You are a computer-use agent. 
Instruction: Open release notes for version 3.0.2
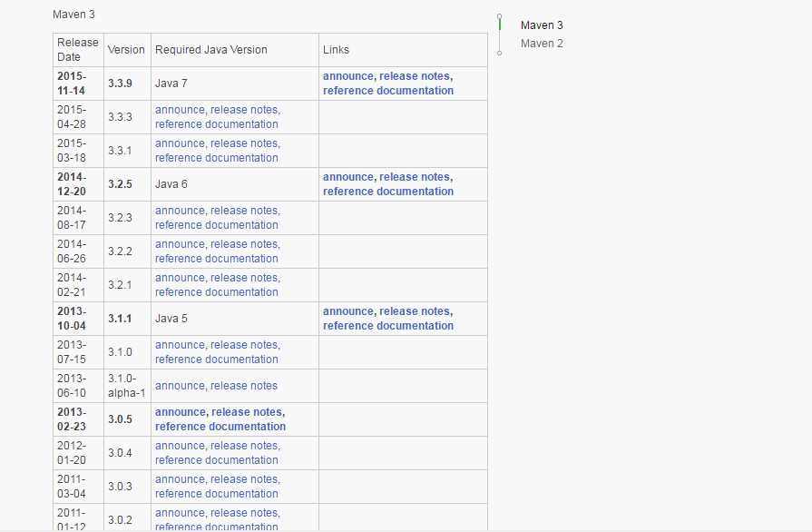coord(243,513)
